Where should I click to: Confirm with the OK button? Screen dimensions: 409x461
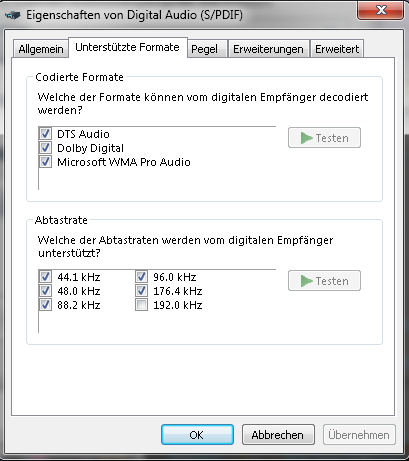[x=197, y=435]
